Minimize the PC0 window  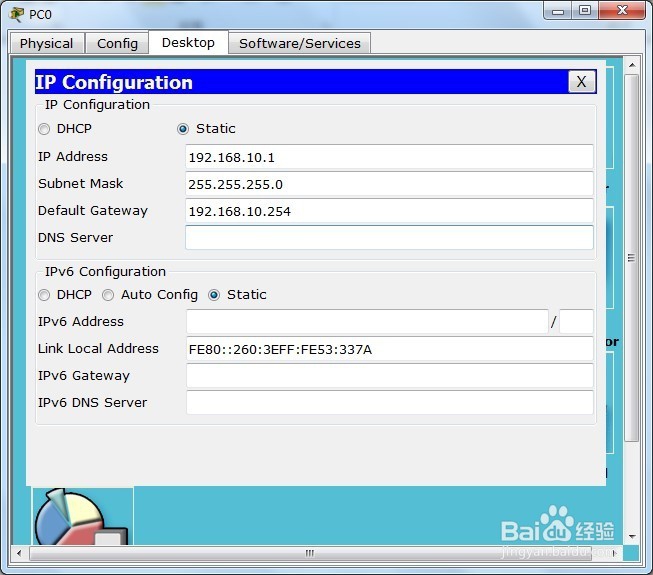click(558, 11)
